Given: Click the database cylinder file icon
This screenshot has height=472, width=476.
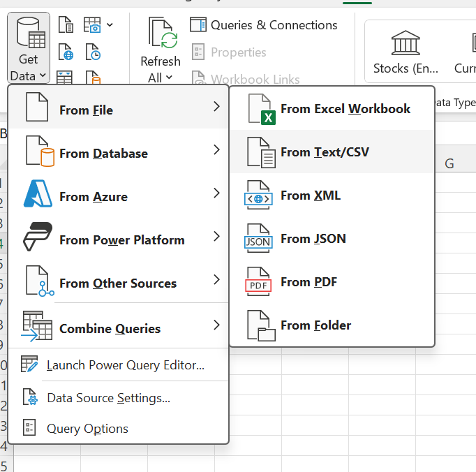Looking at the screenshot, I should click(40, 151).
